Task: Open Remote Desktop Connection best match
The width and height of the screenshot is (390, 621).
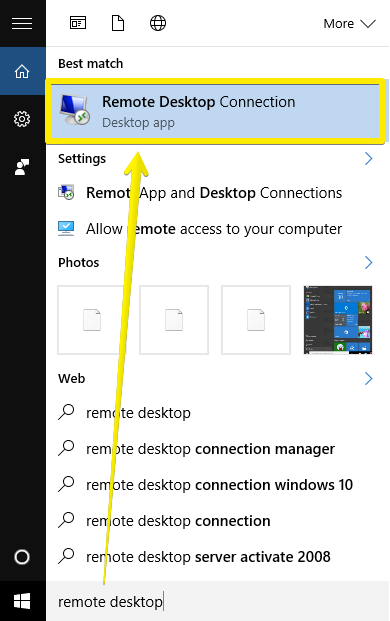Action: 215,111
